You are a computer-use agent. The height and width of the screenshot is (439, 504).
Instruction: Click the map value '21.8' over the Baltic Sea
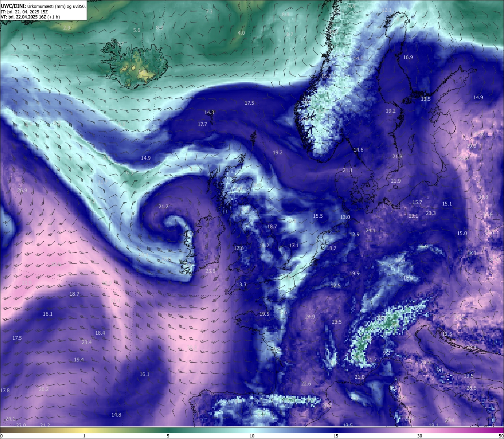(397, 156)
